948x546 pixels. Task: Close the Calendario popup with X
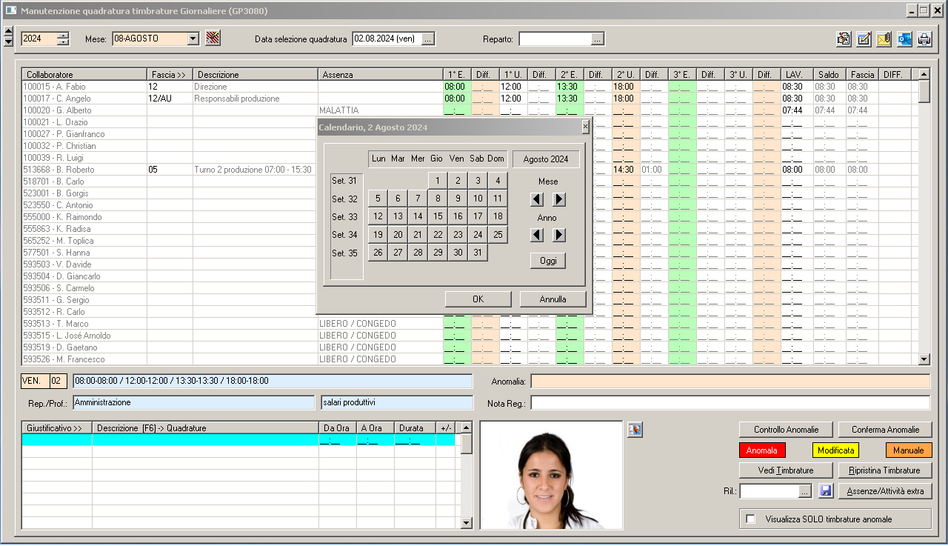pos(585,128)
